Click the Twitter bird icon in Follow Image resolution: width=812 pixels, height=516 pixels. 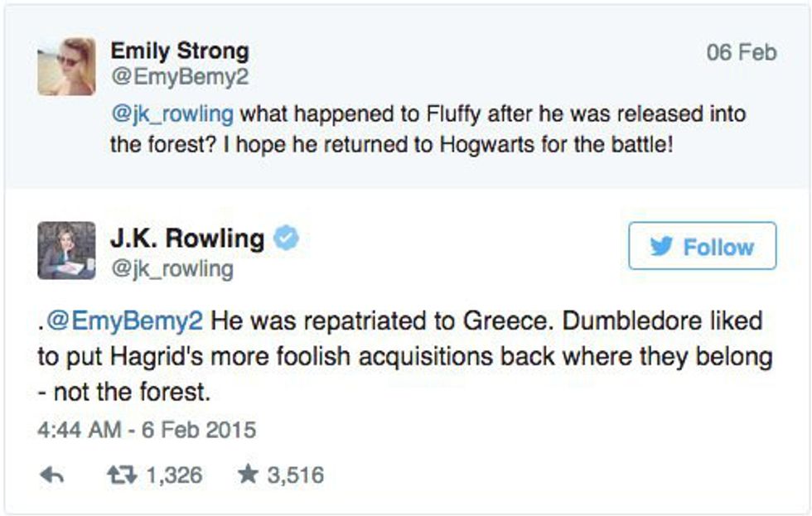coord(661,246)
